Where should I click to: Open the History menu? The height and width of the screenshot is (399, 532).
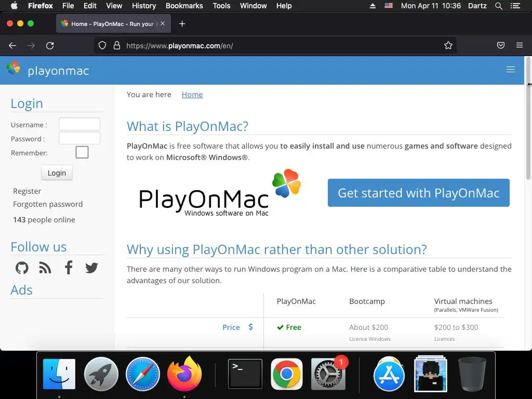point(144,6)
